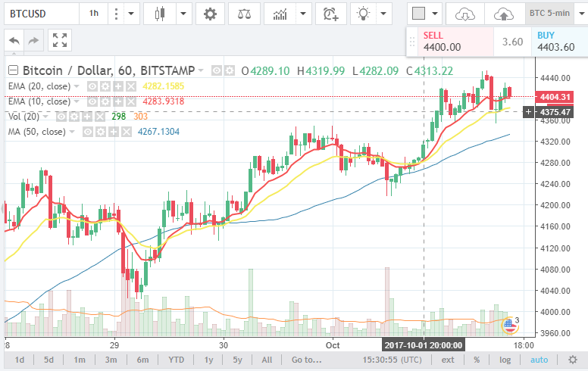
Task: Expand the chart layout square dropdown arrow
Action: (435, 14)
